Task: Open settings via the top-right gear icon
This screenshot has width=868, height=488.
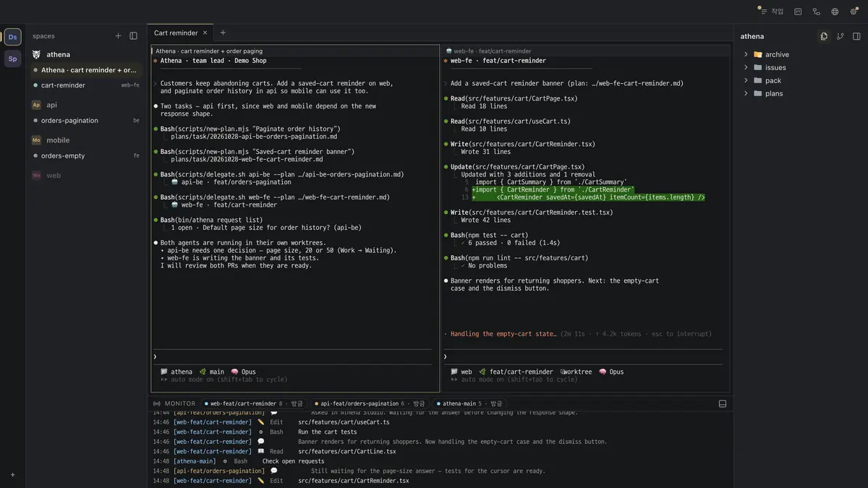Action: coord(854,12)
